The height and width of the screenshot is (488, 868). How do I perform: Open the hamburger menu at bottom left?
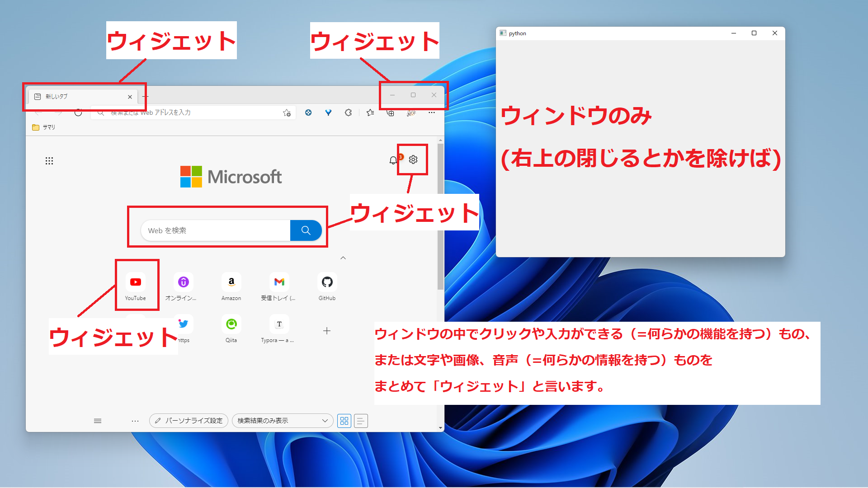tap(97, 421)
